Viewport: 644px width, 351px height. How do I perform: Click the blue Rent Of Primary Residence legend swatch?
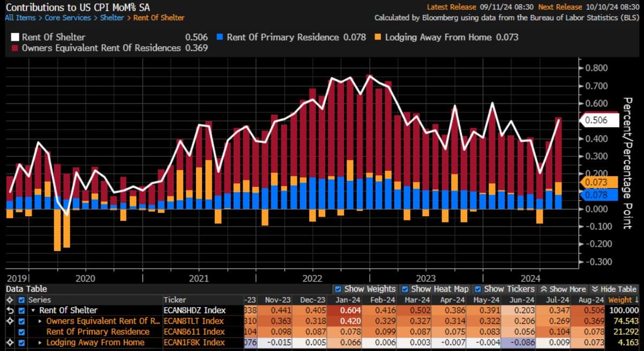click(x=219, y=37)
